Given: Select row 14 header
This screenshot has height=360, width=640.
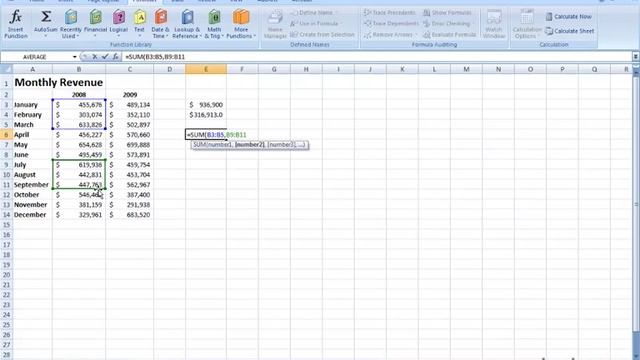Looking at the screenshot, I should 7,215.
